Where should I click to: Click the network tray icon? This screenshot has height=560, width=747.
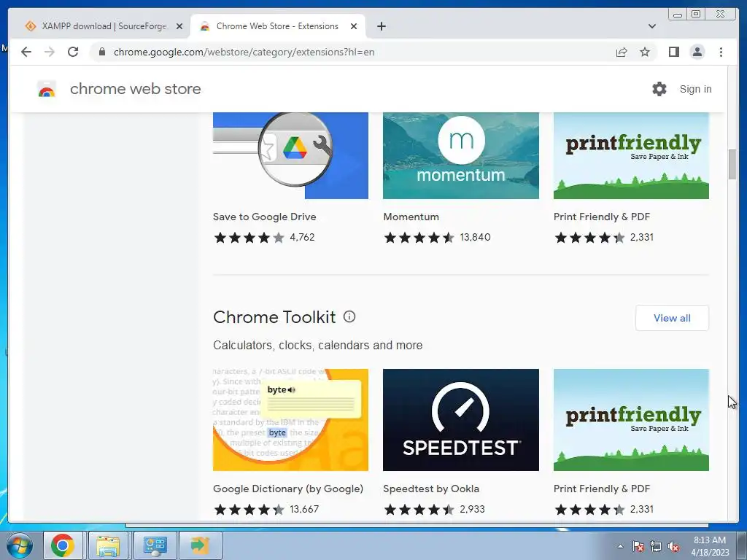[656, 546]
